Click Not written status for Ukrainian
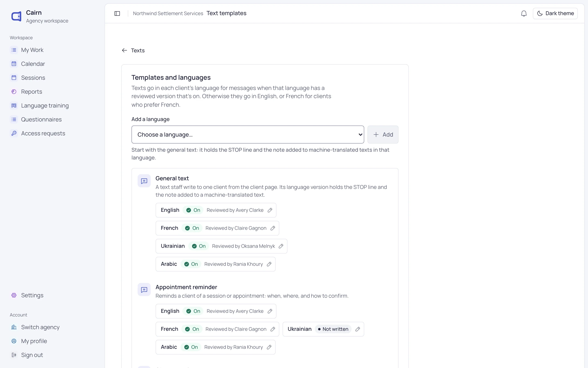 coord(333,329)
